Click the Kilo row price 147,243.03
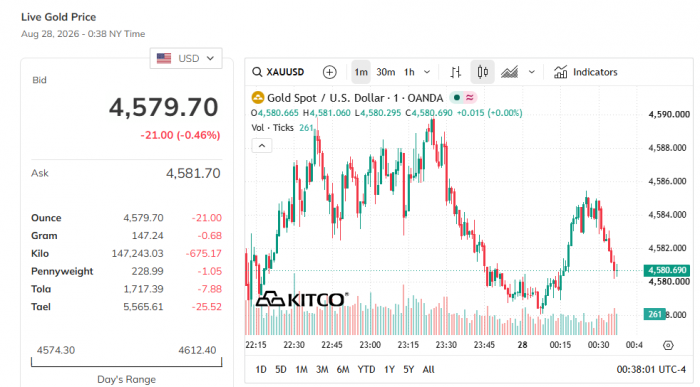 [138, 254]
